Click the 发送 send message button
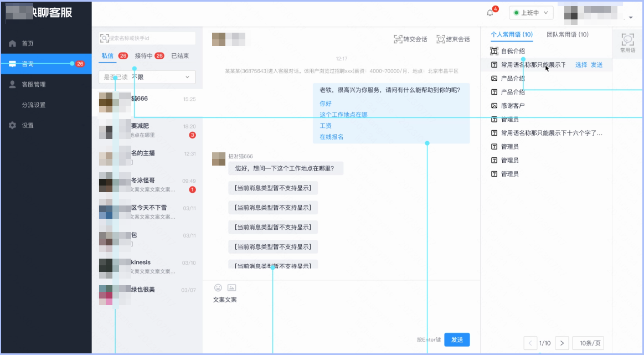Viewport: 644px width, 355px height. pos(457,339)
